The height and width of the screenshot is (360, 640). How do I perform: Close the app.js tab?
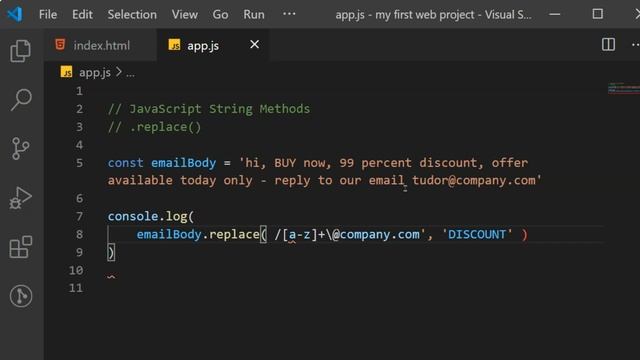pos(254,44)
